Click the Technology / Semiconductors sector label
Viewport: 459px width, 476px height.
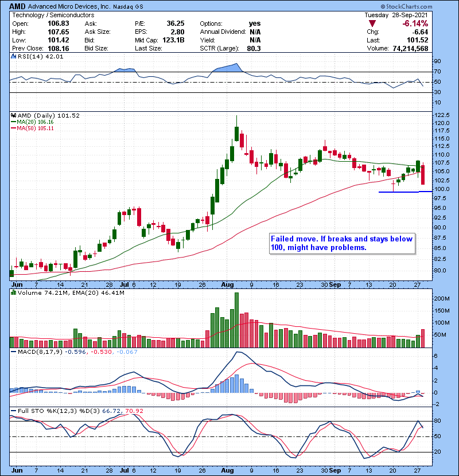(x=53, y=15)
